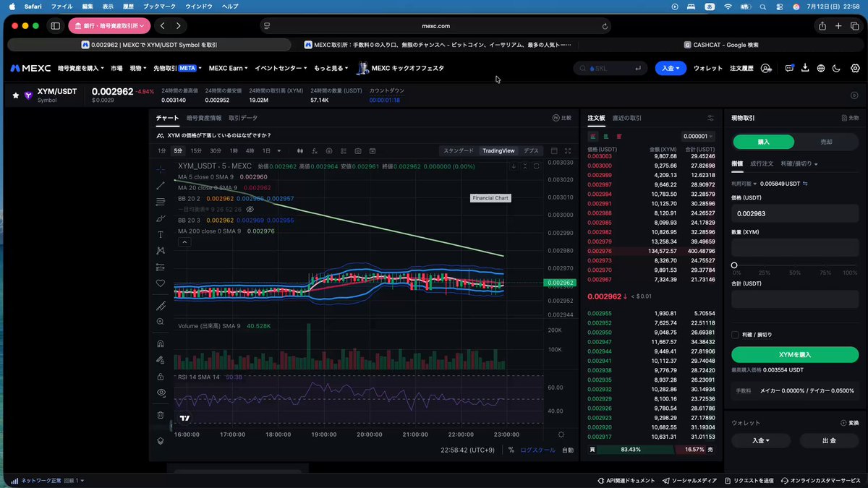Hide all drawings with the eye icon

coord(161,393)
